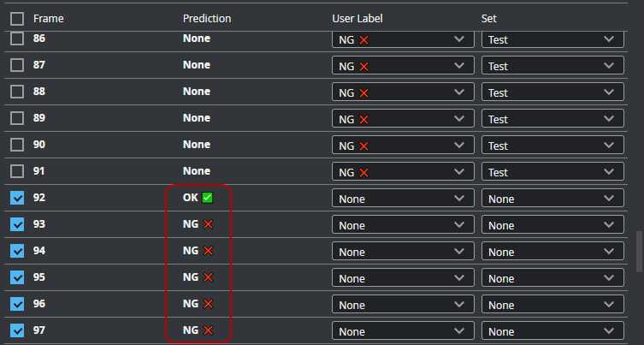This screenshot has height=345, width=644.
Task: Click the NG cross in frame 89 User Label
Action: point(363,119)
